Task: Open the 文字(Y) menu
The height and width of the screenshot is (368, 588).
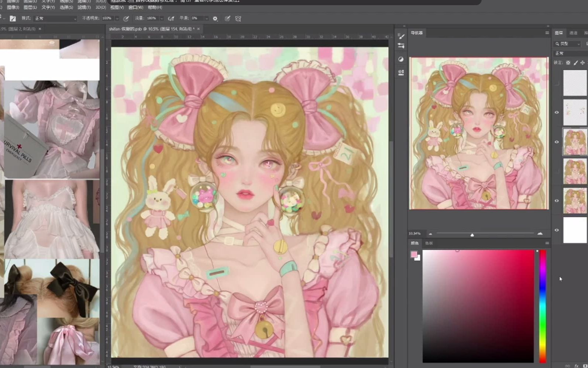Action: [48, 7]
